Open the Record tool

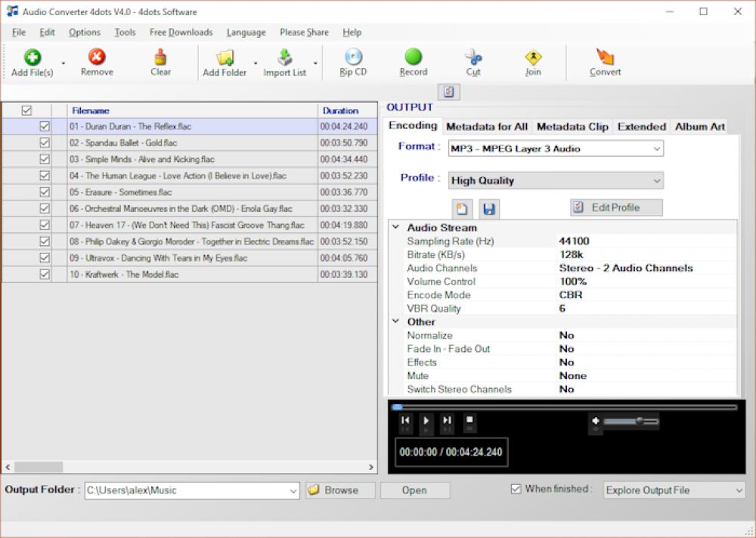(413, 61)
